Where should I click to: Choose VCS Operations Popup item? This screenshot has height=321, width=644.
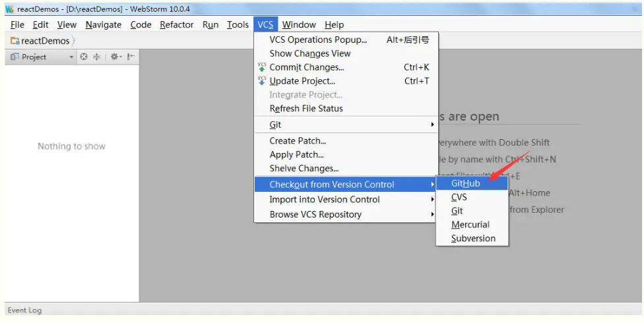[x=346, y=40]
